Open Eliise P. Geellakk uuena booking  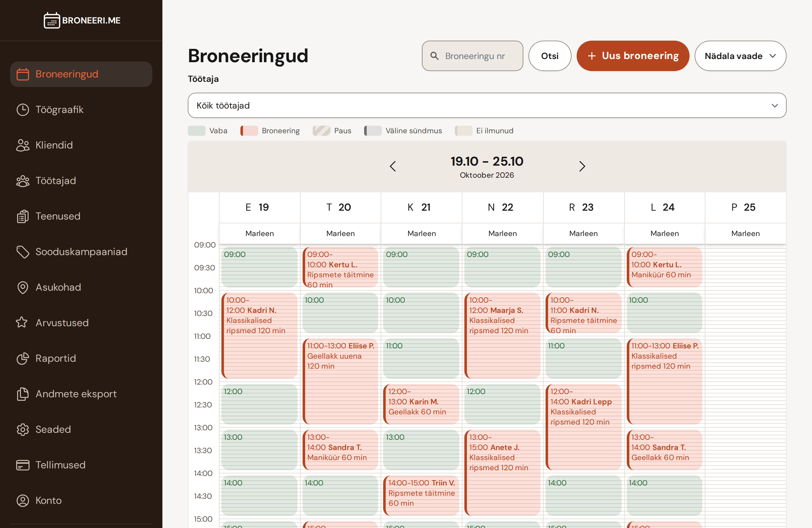pyautogui.click(x=340, y=381)
